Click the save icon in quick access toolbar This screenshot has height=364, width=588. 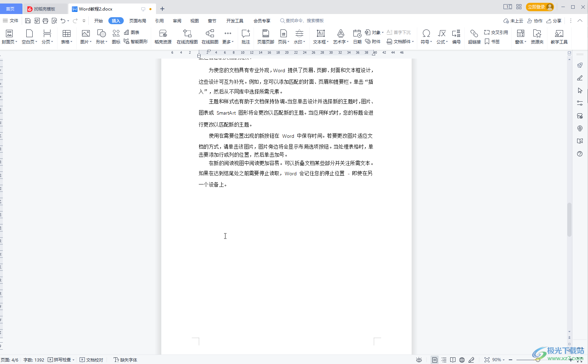28,21
